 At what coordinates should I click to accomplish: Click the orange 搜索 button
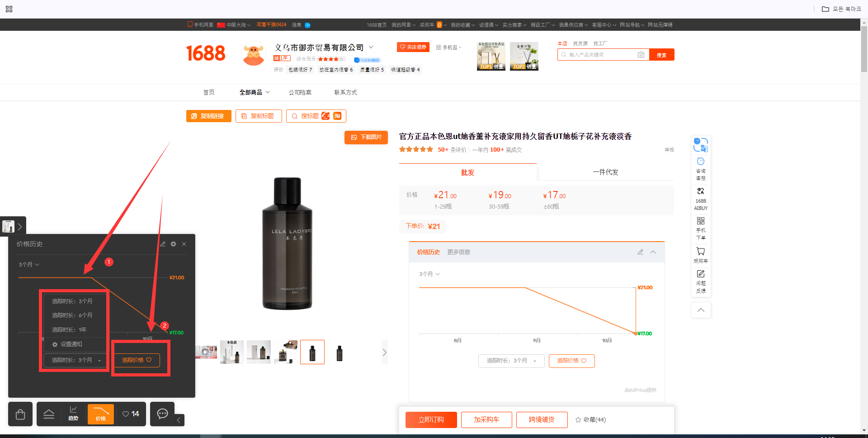coord(662,55)
